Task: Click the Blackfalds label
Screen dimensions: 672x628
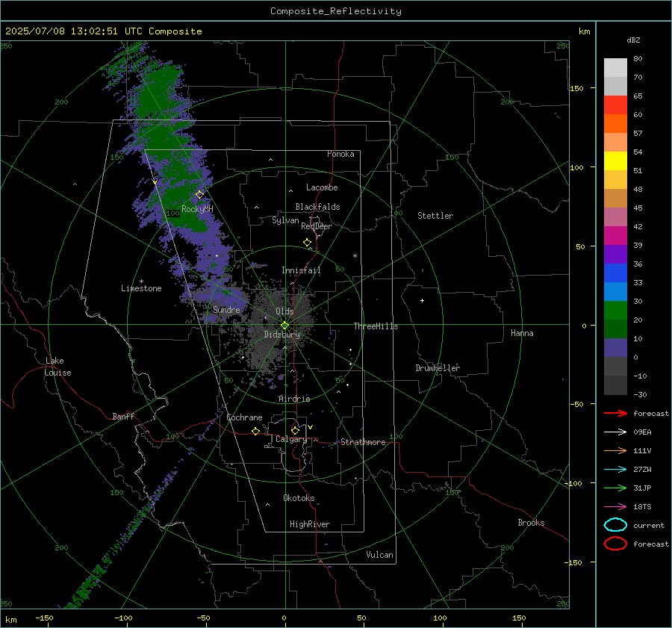Action: click(317, 207)
